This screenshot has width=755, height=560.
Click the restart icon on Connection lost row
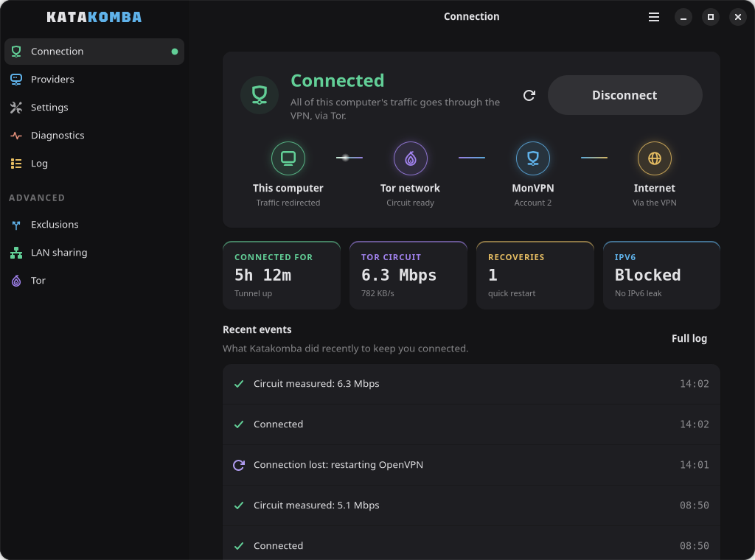pyautogui.click(x=239, y=465)
